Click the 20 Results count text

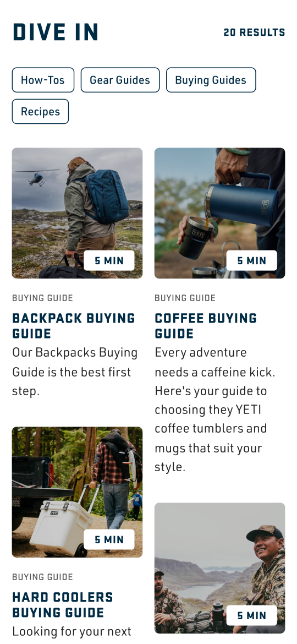tap(254, 32)
